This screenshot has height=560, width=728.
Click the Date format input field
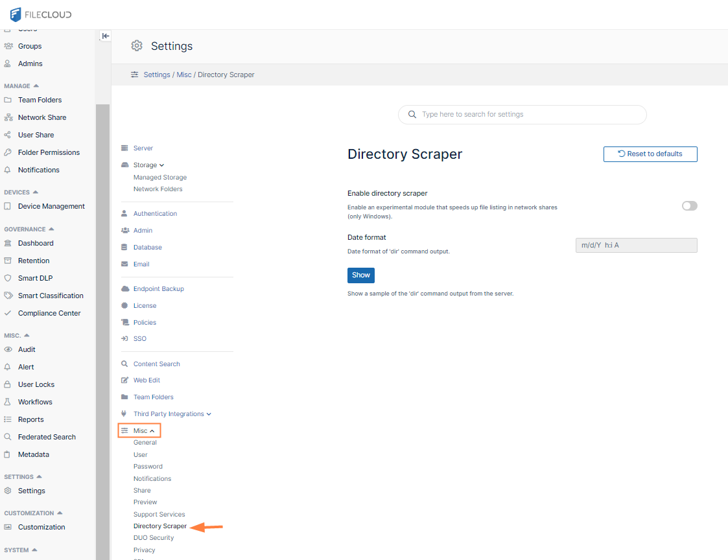click(x=636, y=245)
